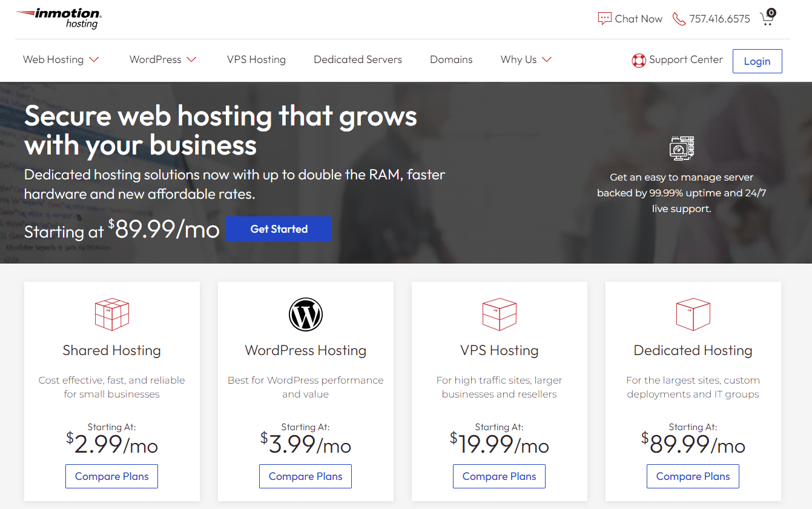Screen dimensions: 812x509
Task: Compare Plans for Shared Hosting
Action: pos(112,476)
